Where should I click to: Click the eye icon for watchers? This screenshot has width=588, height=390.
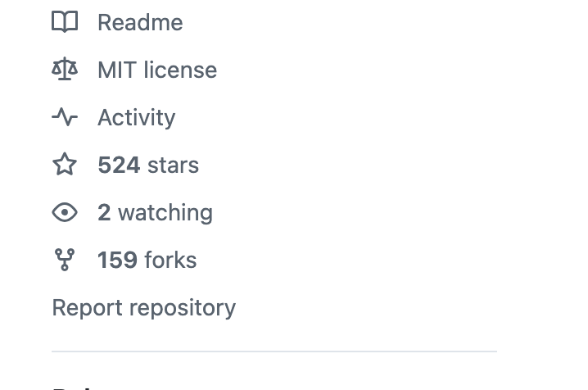(65, 212)
